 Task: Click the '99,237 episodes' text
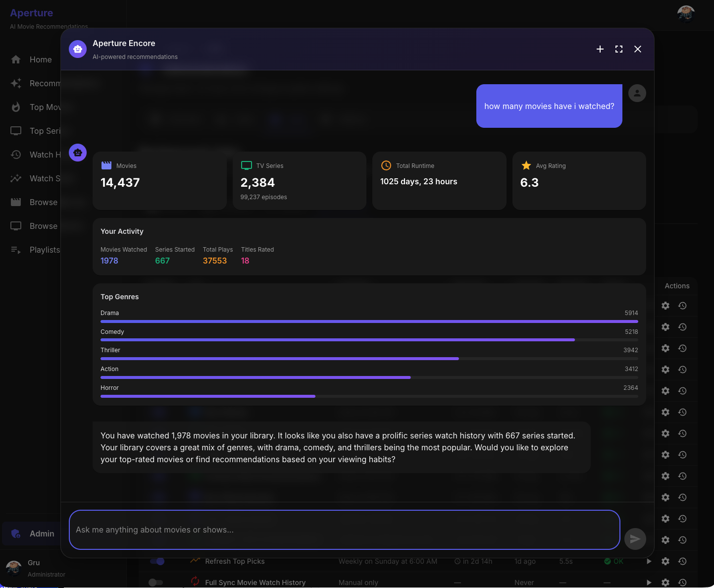264,197
